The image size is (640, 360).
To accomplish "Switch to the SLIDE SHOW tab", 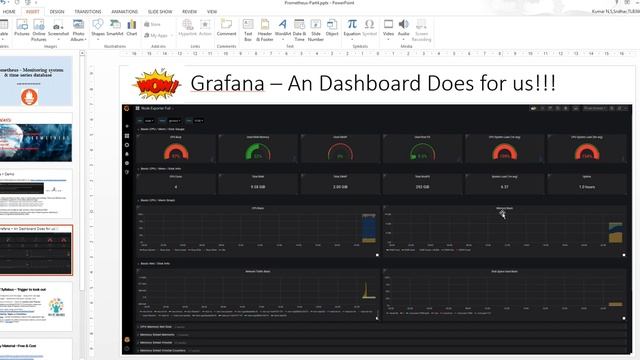I will (160, 12).
